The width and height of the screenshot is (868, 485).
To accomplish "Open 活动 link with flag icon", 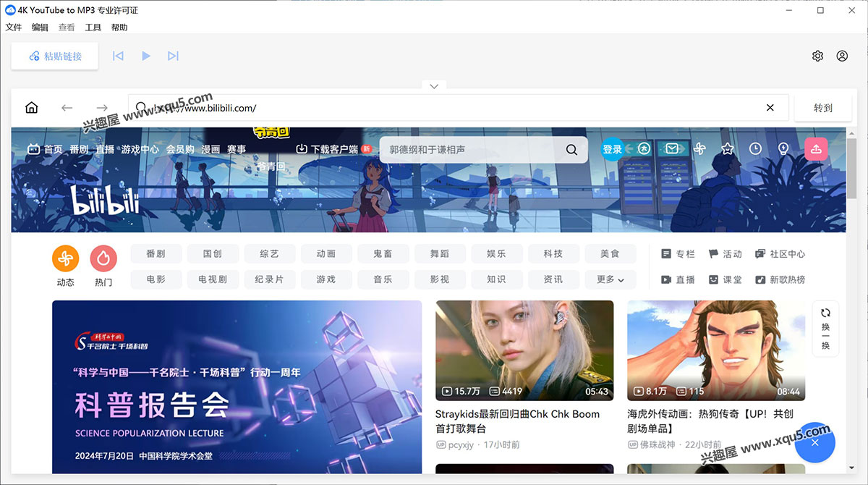I will (x=725, y=254).
